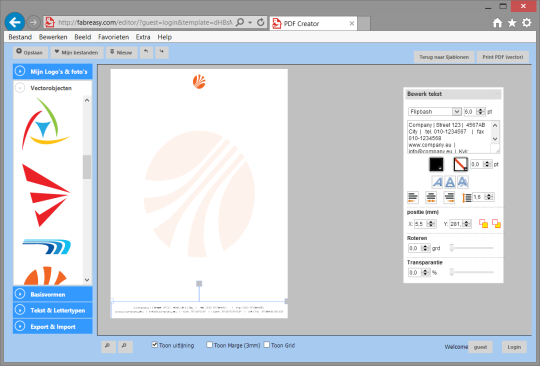Screen dimensions: 540x366
Task: Click the Transparantie percent stepper
Action: pyautogui.click(x=425, y=272)
